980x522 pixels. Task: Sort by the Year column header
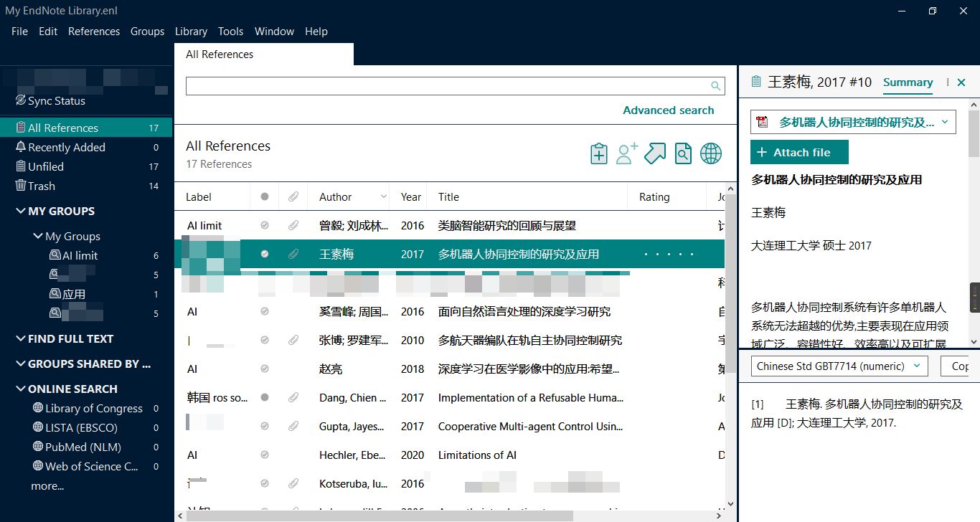[x=411, y=197]
